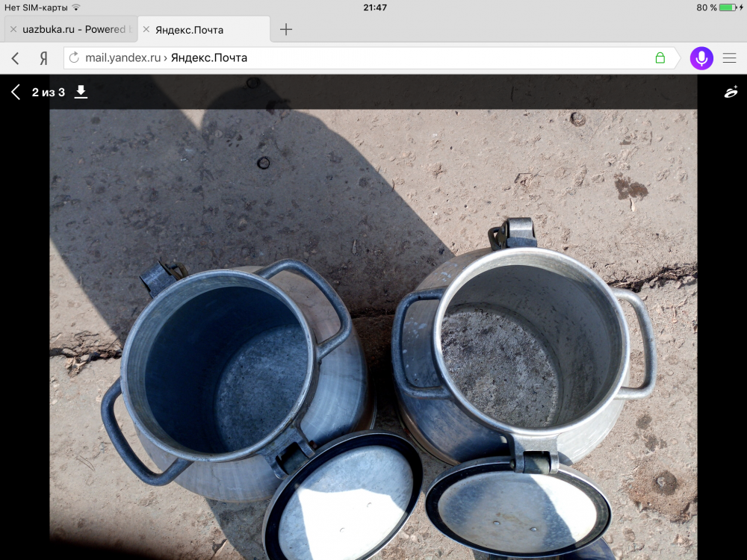Tap the battery indicator in status bar

[x=727, y=7]
